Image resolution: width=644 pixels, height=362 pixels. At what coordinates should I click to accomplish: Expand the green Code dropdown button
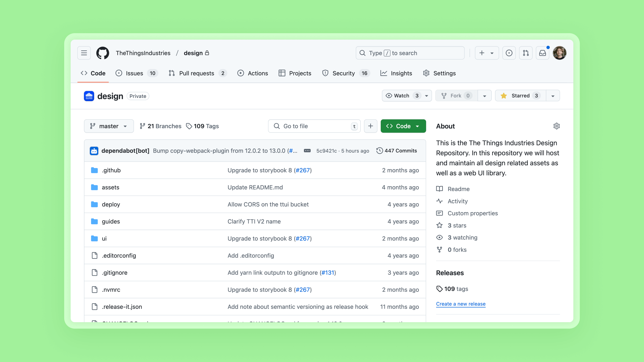pos(403,126)
